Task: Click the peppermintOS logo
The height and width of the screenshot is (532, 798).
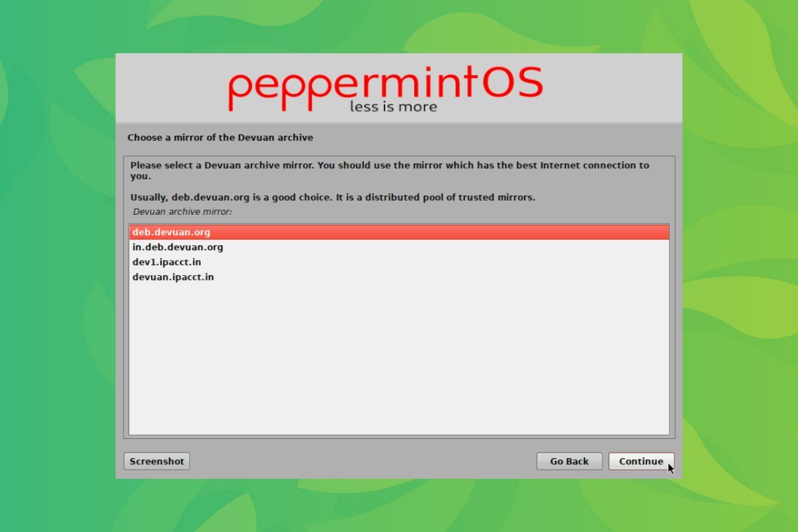Action: tap(386, 85)
